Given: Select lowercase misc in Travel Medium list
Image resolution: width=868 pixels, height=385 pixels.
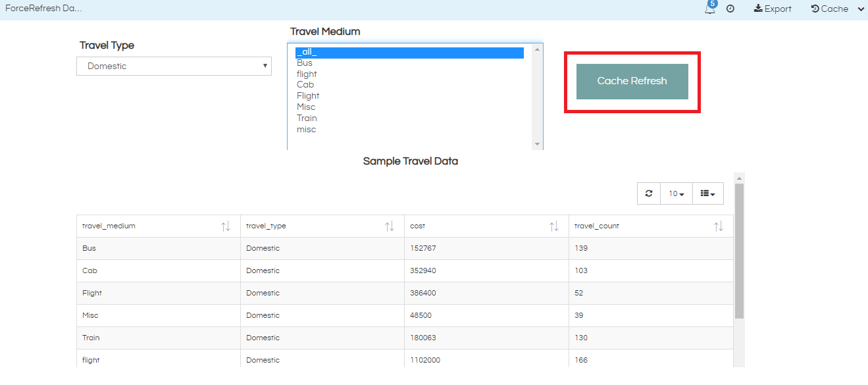Looking at the screenshot, I should click(x=409, y=130).
